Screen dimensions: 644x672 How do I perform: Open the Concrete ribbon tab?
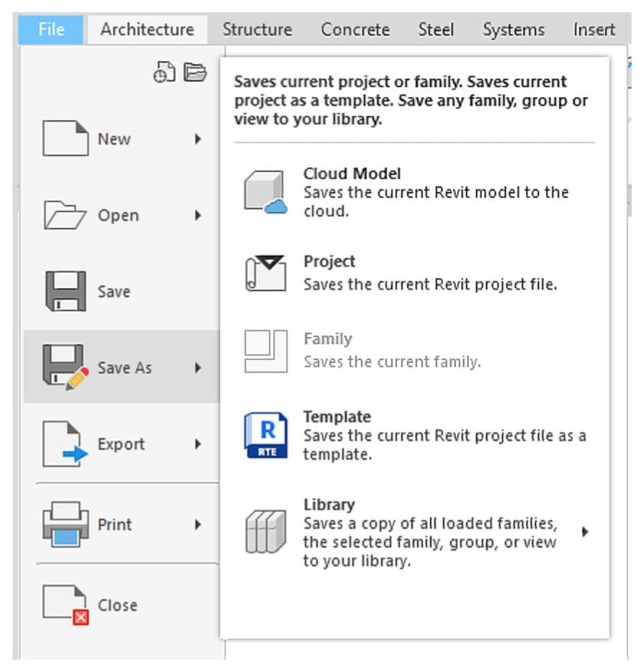point(356,30)
